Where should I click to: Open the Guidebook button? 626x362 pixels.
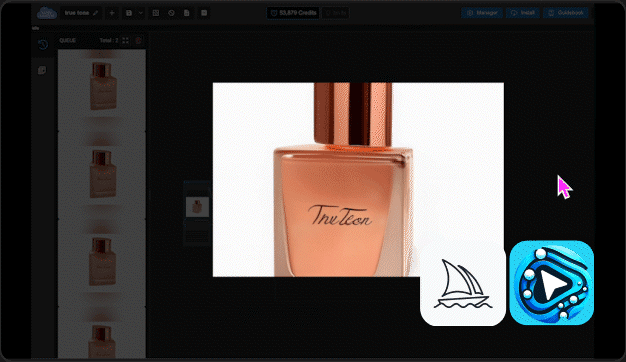(566, 13)
